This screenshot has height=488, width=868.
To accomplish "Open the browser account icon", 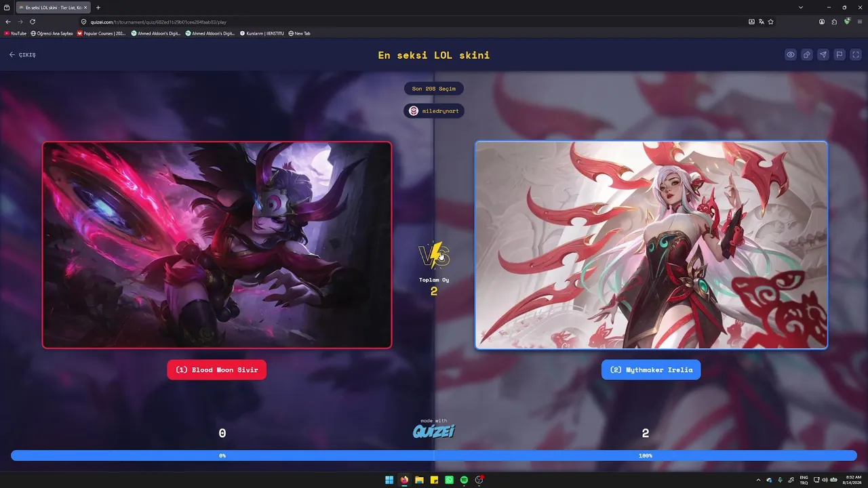I will click(x=822, y=22).
